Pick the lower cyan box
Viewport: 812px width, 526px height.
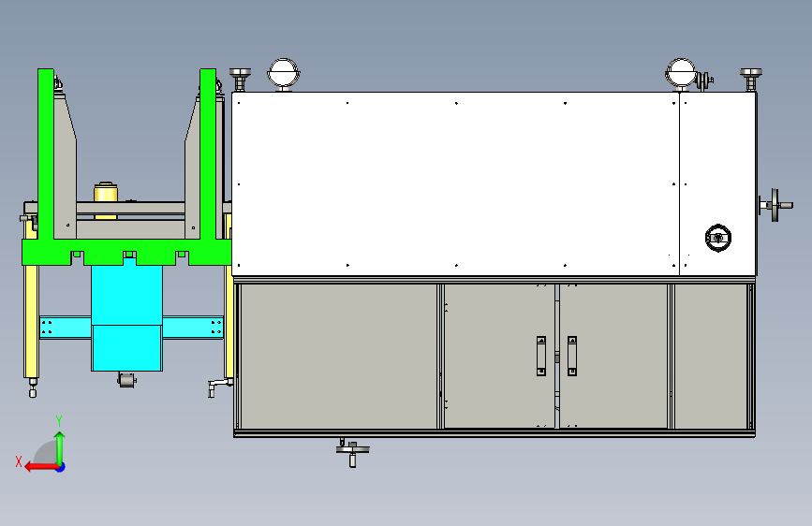point(126,348)
